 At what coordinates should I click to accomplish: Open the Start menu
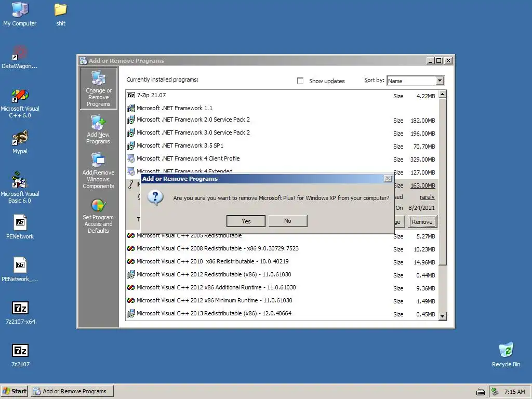[14, 391]
